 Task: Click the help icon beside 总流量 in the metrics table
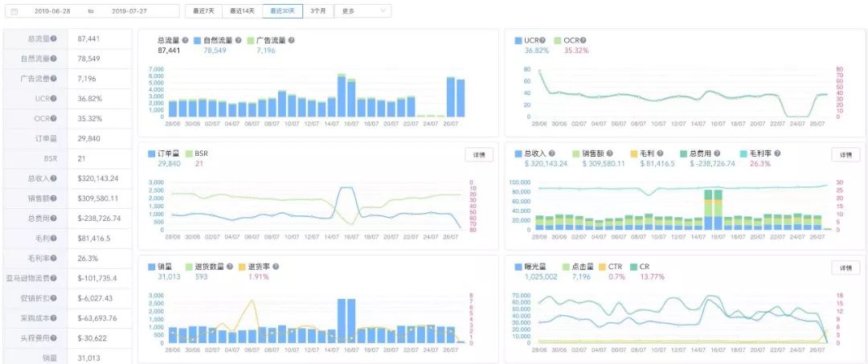pyautogui.click(x=55, y=39)
